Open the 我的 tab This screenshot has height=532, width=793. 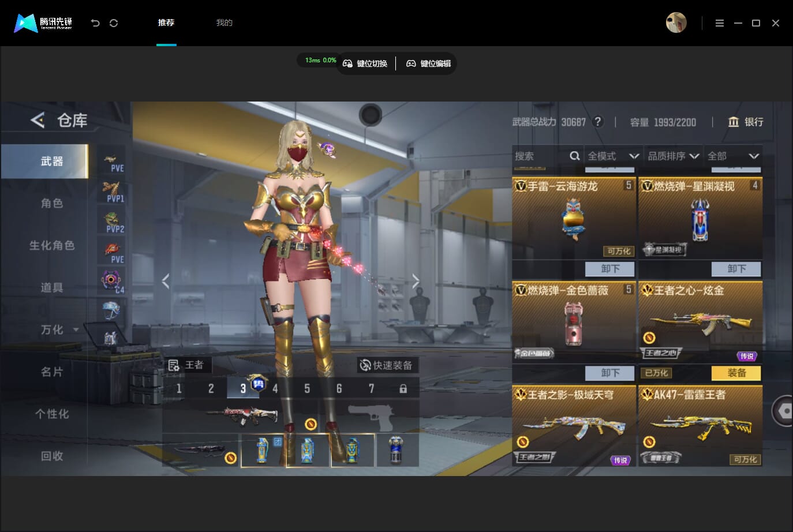224,23
